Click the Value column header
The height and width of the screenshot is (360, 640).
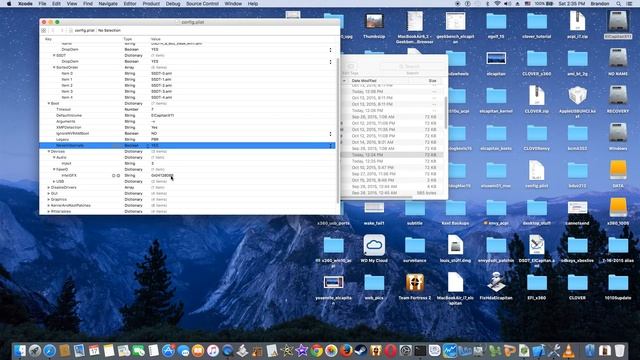(156, 39)
